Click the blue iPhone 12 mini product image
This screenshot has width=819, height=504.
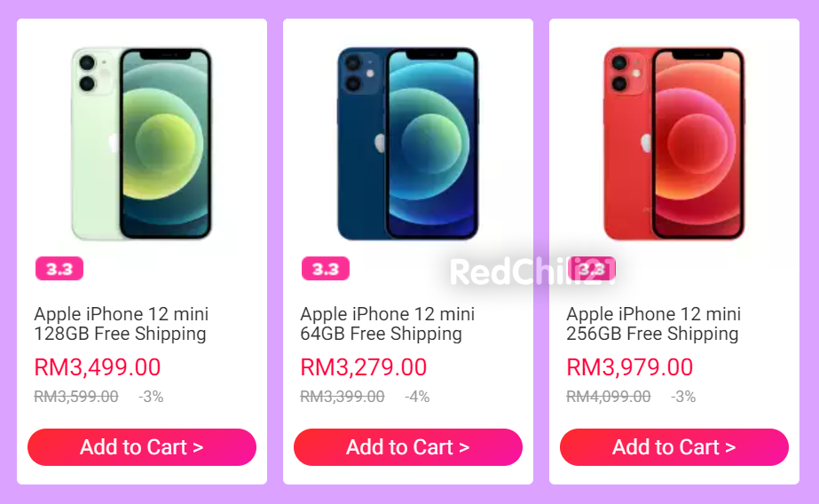click(408, 144)
